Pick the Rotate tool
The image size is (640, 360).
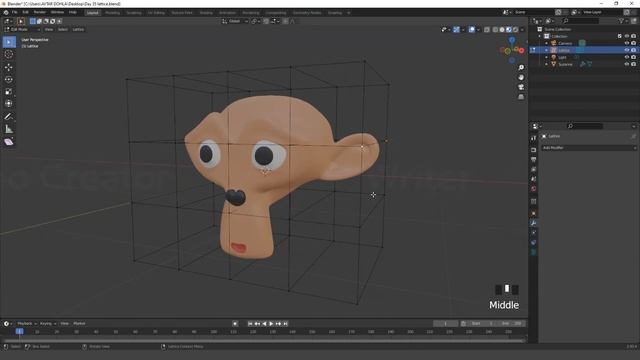[x=9, y=79]
